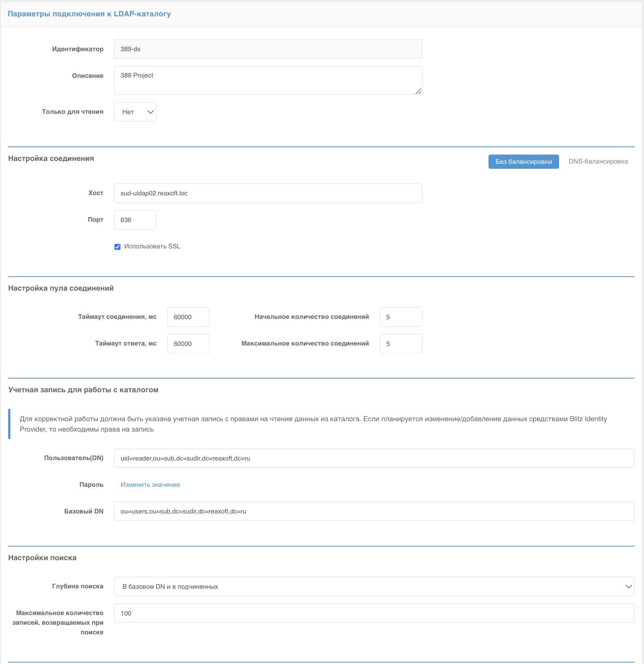Click Максимальное количество соединений field
The width and height of the screenshot is (644, 664).
(x=401, y=344)
